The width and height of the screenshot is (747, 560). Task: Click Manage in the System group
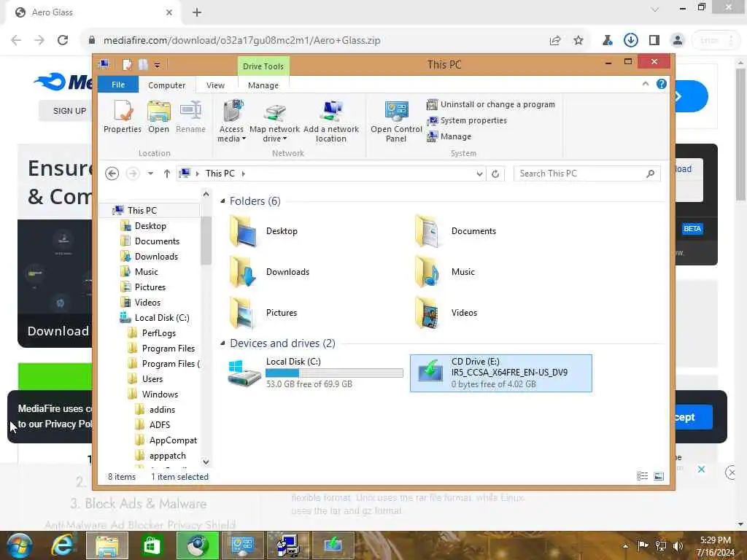point(449,136)
